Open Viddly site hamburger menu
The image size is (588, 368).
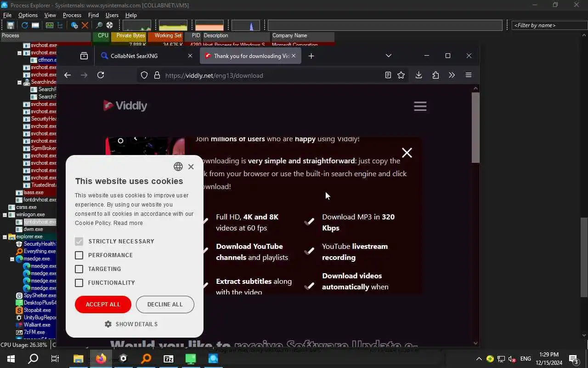[x=420, y=106]
